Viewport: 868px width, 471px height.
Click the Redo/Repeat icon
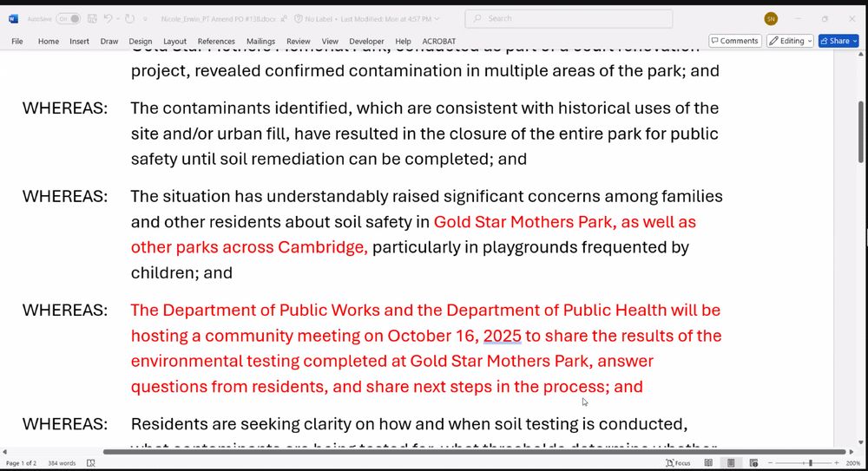[x=129, y=19]
